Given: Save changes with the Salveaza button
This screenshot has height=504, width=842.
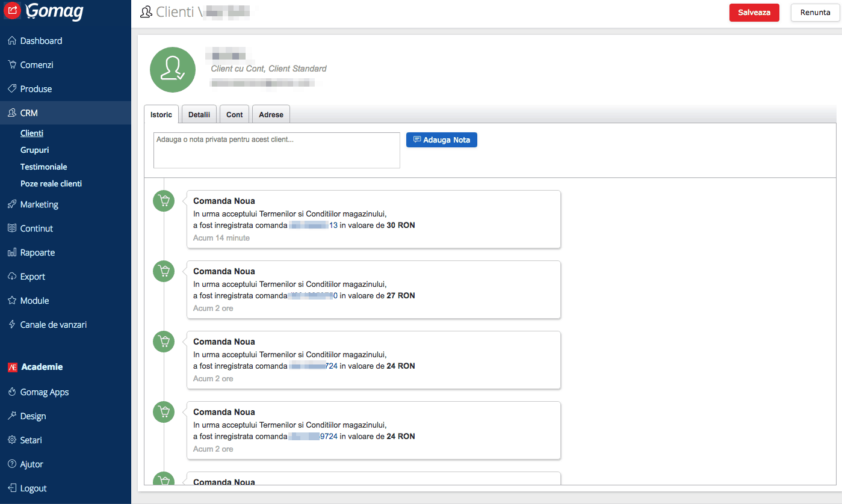Looking at the screenshot, I should click(x=754, y=12).
